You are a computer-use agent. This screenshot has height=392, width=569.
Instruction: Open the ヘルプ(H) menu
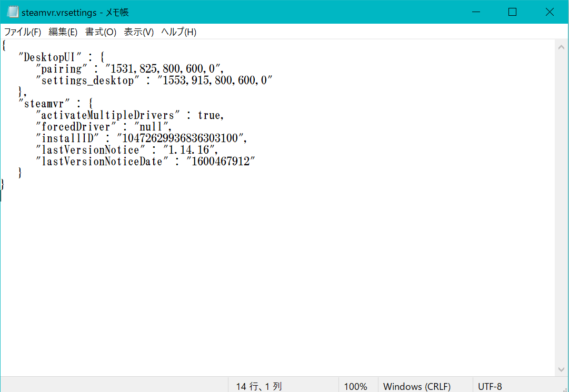tap(178, 32)
